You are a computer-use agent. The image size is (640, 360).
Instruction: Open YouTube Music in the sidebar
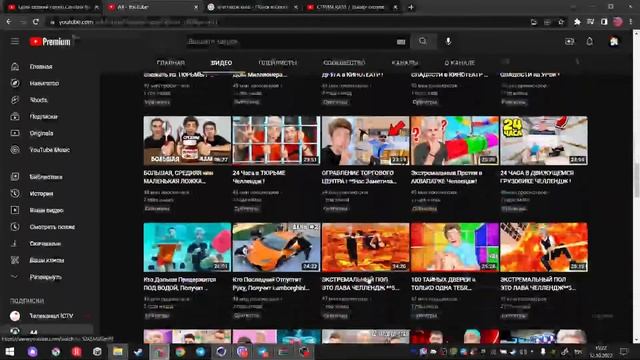point(49,150)
